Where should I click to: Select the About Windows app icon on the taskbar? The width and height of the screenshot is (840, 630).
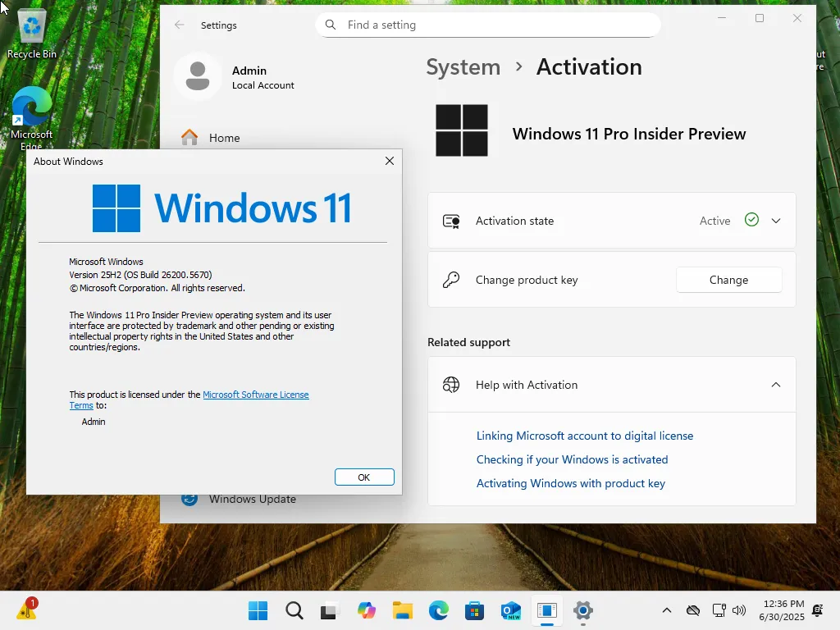pyautogui.click(x=547, y=610)
